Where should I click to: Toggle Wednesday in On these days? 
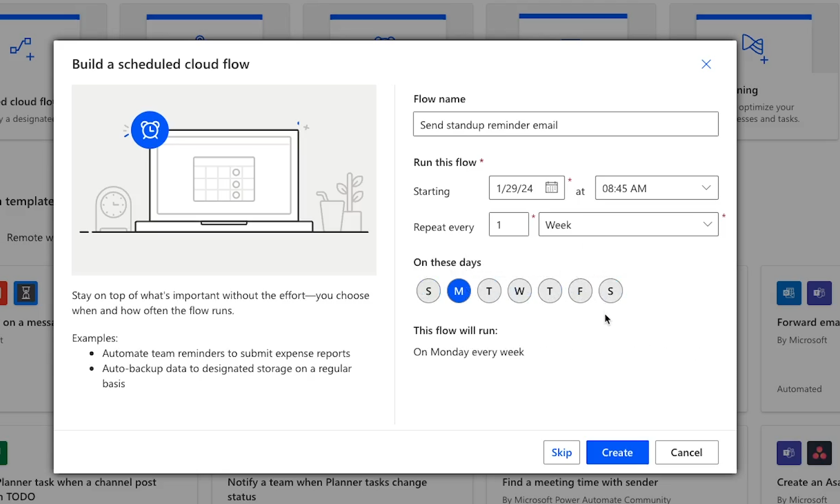click(x=519, y=291)
